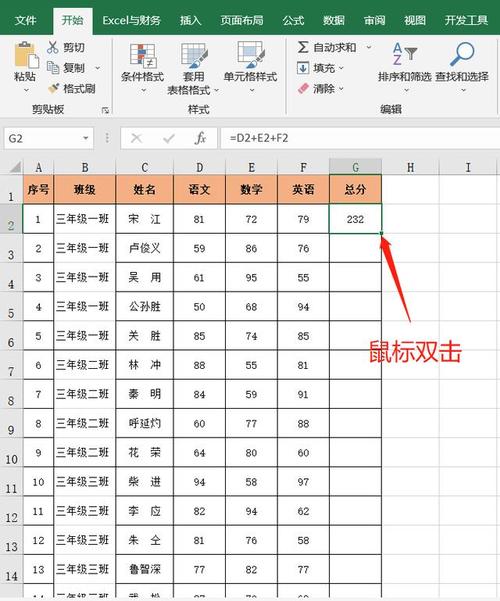Screen dimensions: 500x601
Task: Click the name cell 公孙胜
Action: pos(145,307)
